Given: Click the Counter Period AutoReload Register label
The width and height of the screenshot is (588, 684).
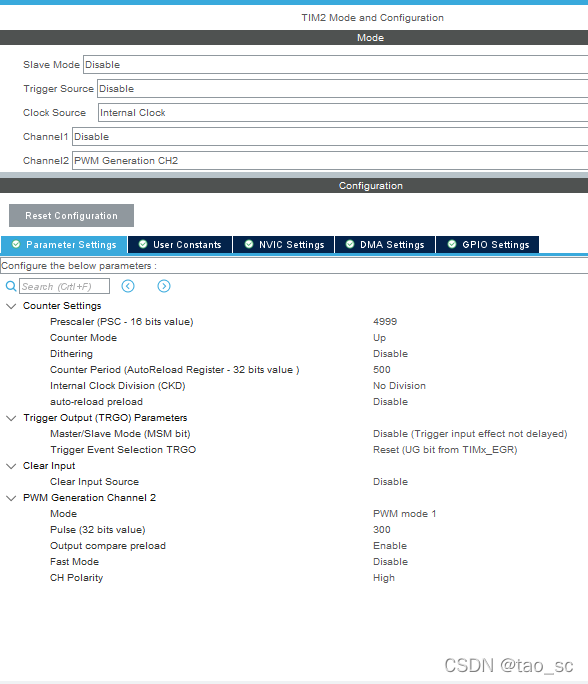Looking at the screenshot, I should pyautogui.click(x=174, y=370).
